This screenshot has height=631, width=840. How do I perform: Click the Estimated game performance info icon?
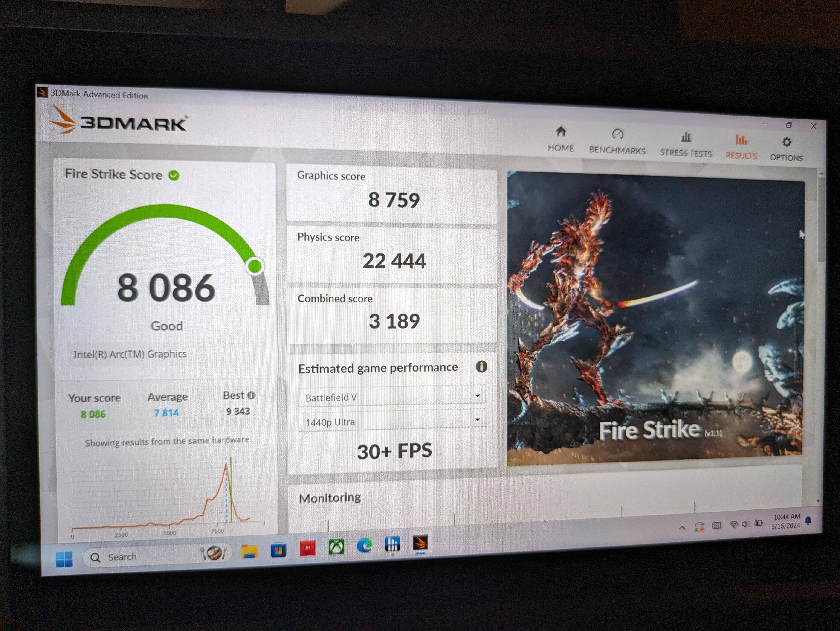tap(481, 366)
